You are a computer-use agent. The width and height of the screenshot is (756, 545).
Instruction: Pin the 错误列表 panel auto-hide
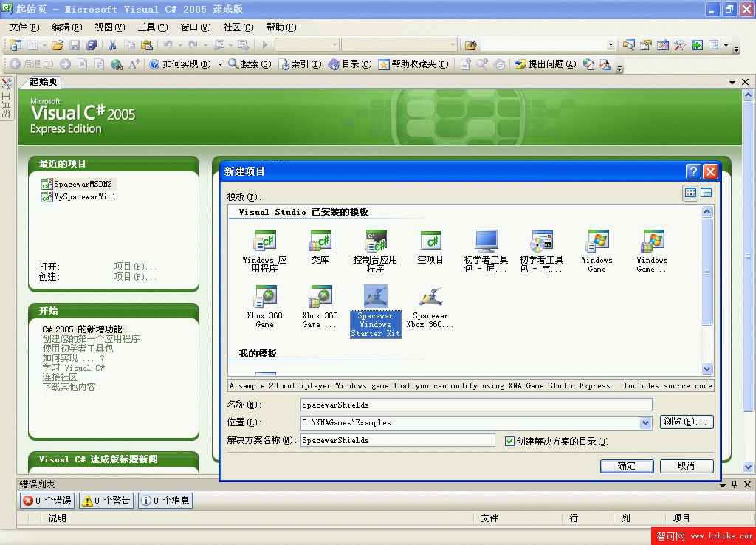coord(735,484)
